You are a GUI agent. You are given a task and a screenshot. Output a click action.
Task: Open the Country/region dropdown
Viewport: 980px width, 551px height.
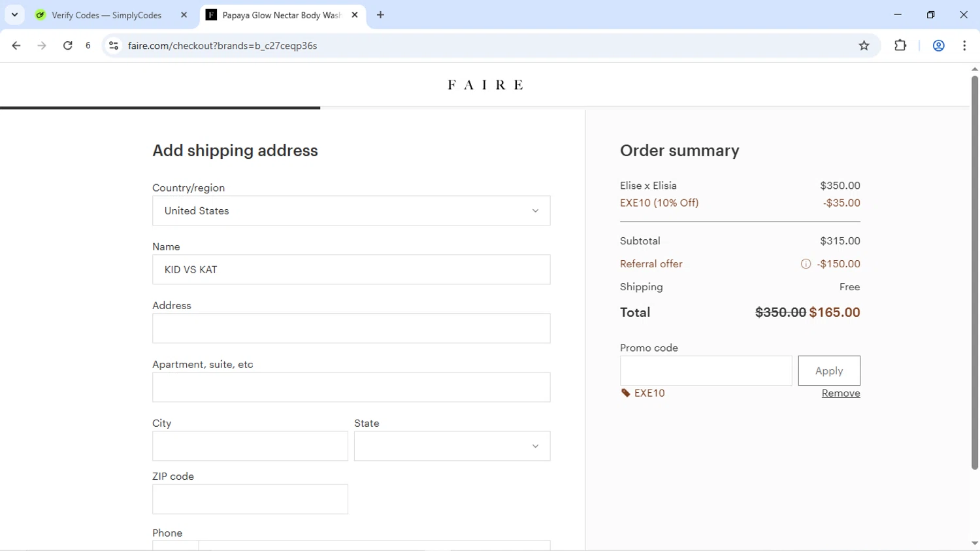(351, 210)
